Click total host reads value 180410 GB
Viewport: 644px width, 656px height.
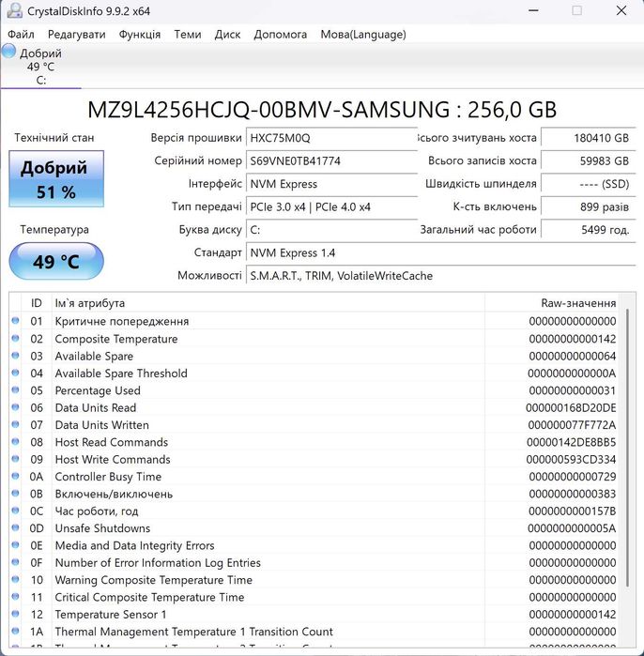(588, 138)
